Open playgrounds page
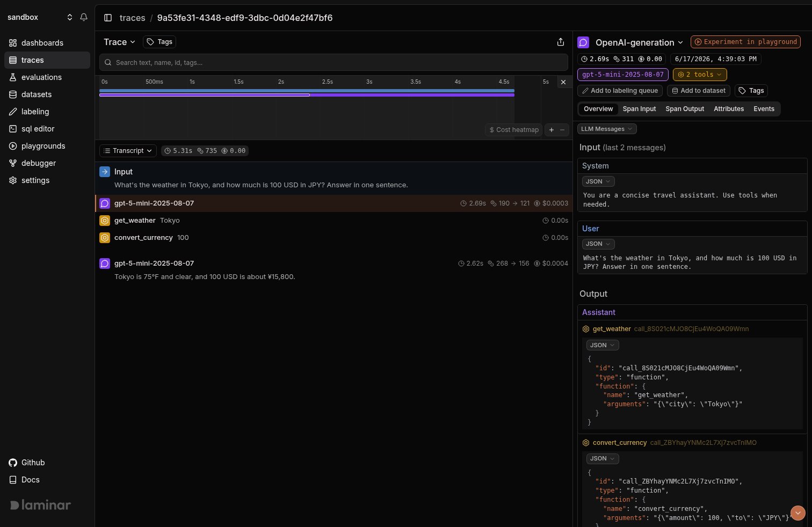812x527 pixels. click(47, 146)
